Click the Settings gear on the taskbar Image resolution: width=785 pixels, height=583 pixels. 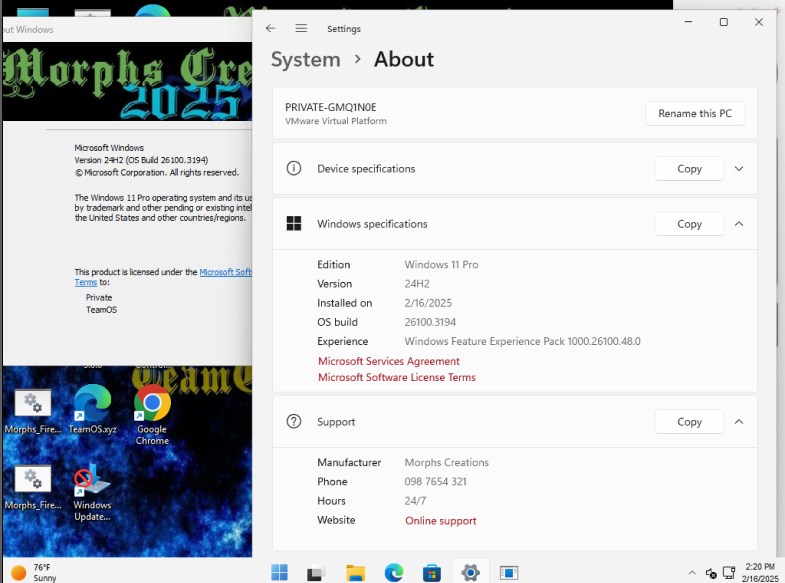(x=471, y=572)
